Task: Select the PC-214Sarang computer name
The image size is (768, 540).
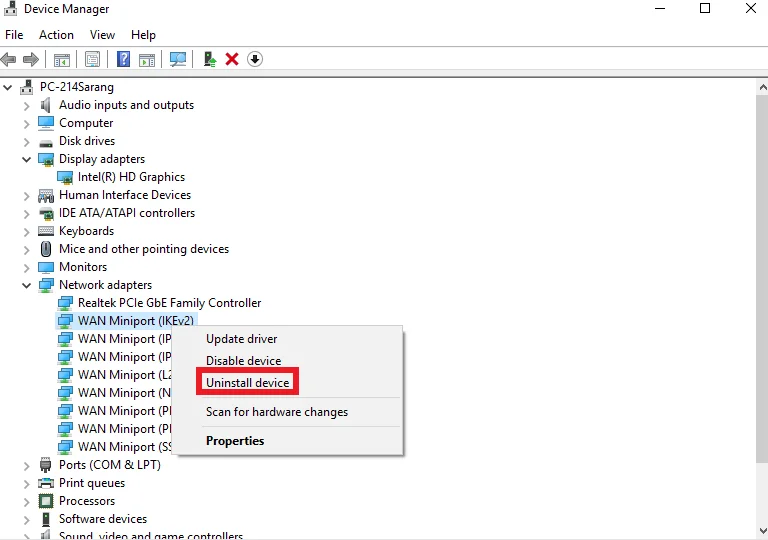Action: pyautogui.click(x=76, y=87)
